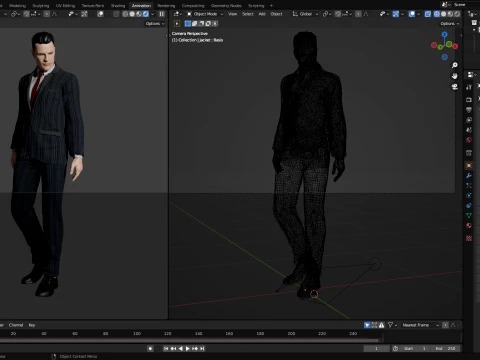This screenshot has height=360, width=480.
Task: Add a new workspace with plus button
Action: (x=271, y=6)
